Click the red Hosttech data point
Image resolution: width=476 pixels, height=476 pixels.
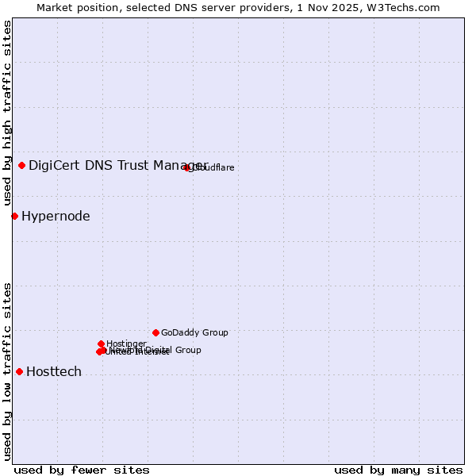(x=19, y=371)
